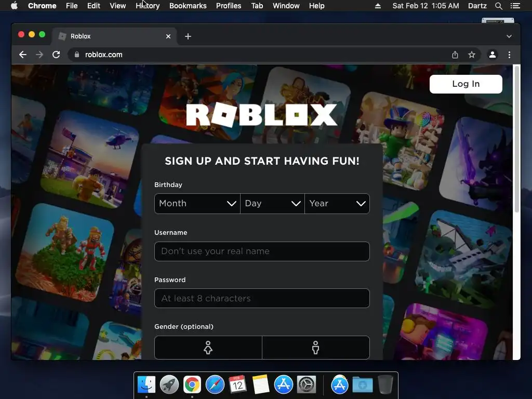Open the Trash in the Dock
Image resolution: width=532 pixels, height=399 pixels.
(385, 384)
